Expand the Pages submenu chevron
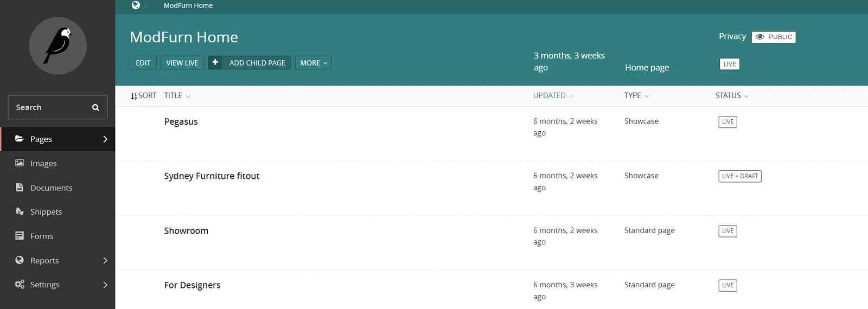The height and width of the screenshot is (309, 868). (x=105, y=139)
